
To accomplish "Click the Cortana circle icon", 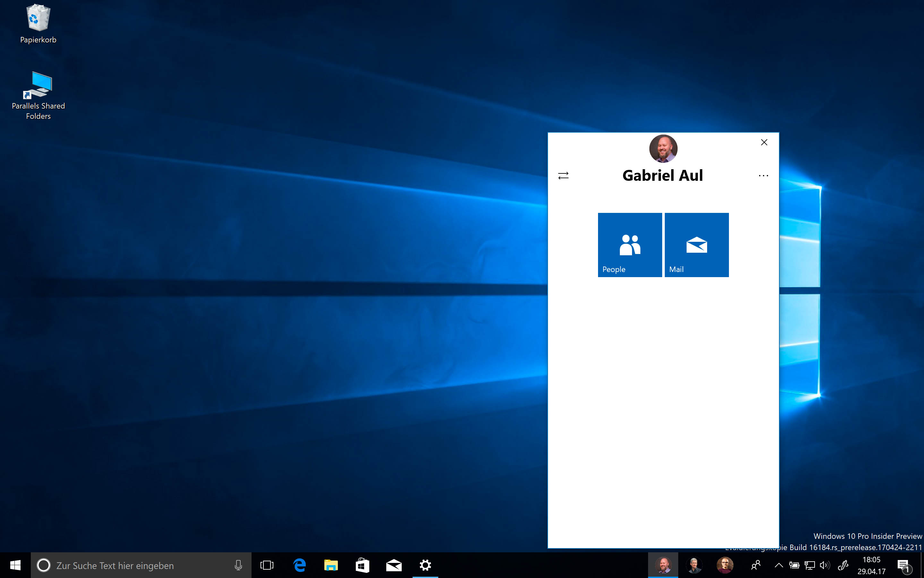I will [x=44, y=565].
